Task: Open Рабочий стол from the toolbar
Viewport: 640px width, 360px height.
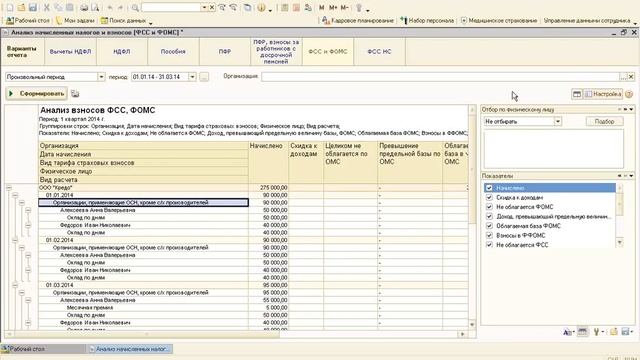Action: [x=28, y=20]
